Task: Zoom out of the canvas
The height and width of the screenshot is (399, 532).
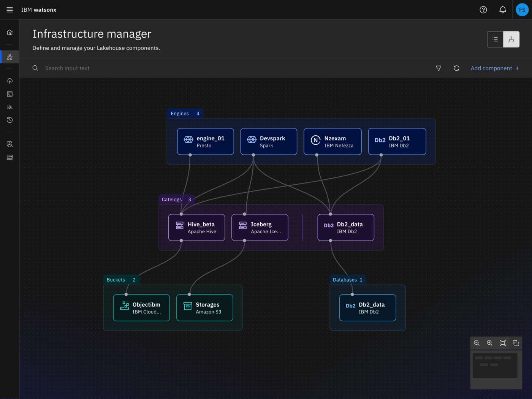Action: [477, 343]
